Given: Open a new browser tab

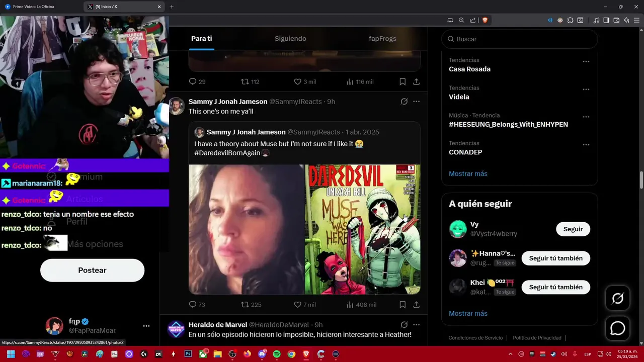Looking at the screenshot, I should pos(172,7).
